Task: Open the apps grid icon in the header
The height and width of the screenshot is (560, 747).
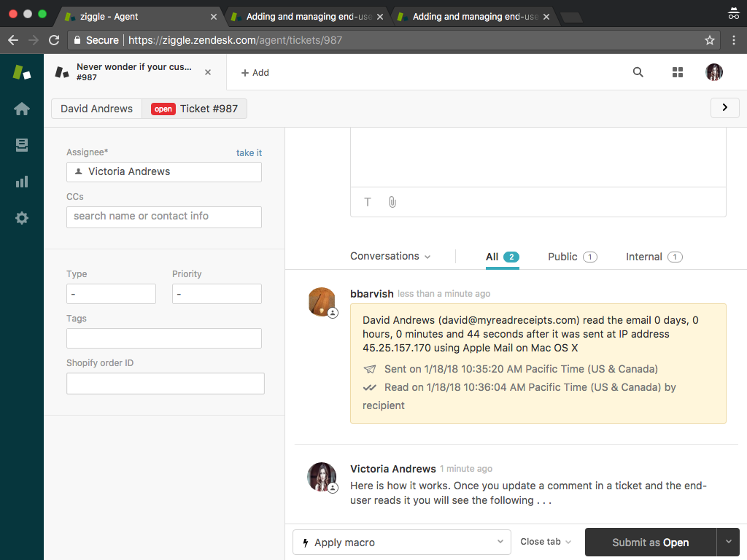Action: pyautogui.click(x=677, y=72)
